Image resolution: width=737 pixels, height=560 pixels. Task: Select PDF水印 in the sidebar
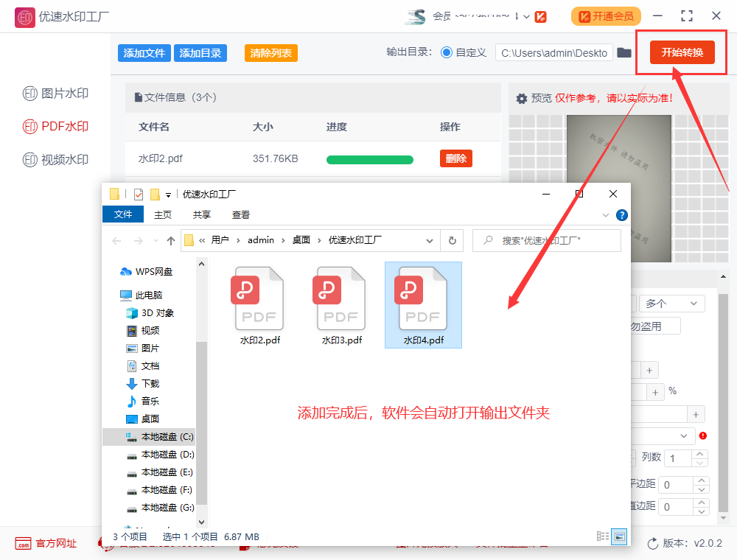pos(55,127)
